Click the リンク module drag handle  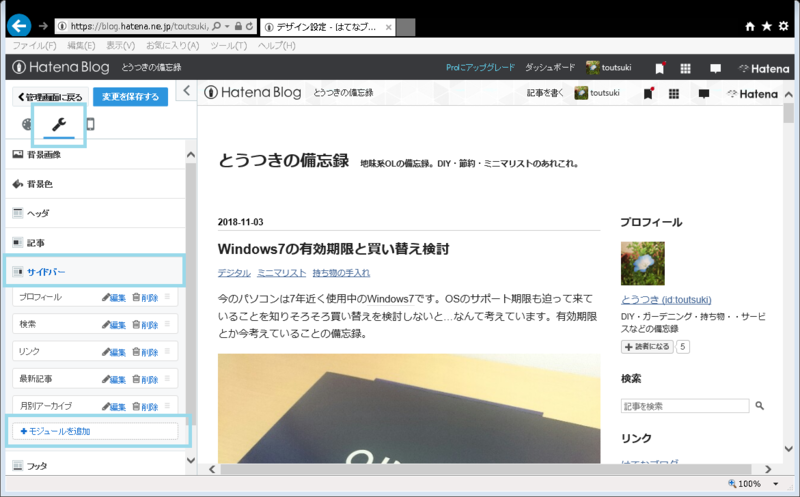pyautogui.click(x=167, y=351)
